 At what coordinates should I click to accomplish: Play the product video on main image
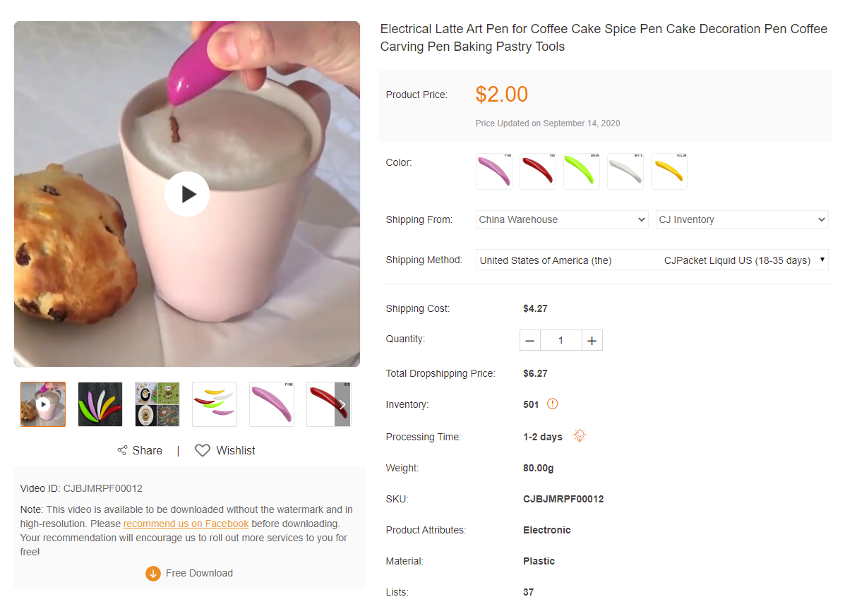pos(187,194)
